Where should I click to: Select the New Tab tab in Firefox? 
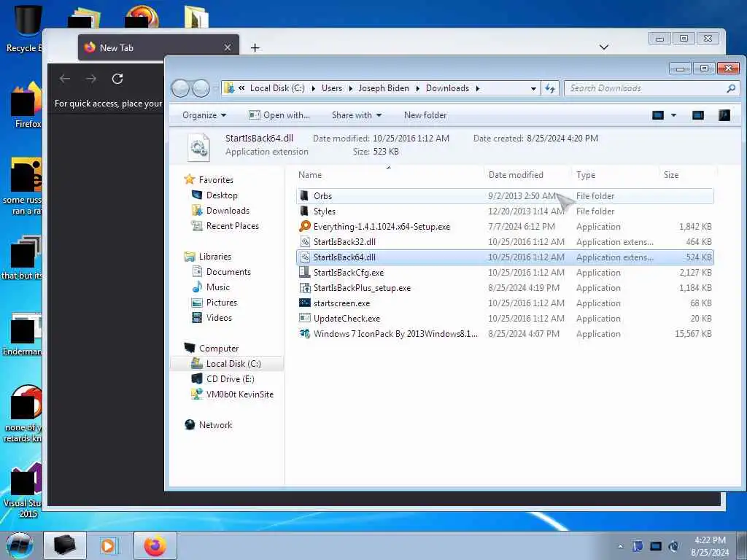tap(158, 47)
